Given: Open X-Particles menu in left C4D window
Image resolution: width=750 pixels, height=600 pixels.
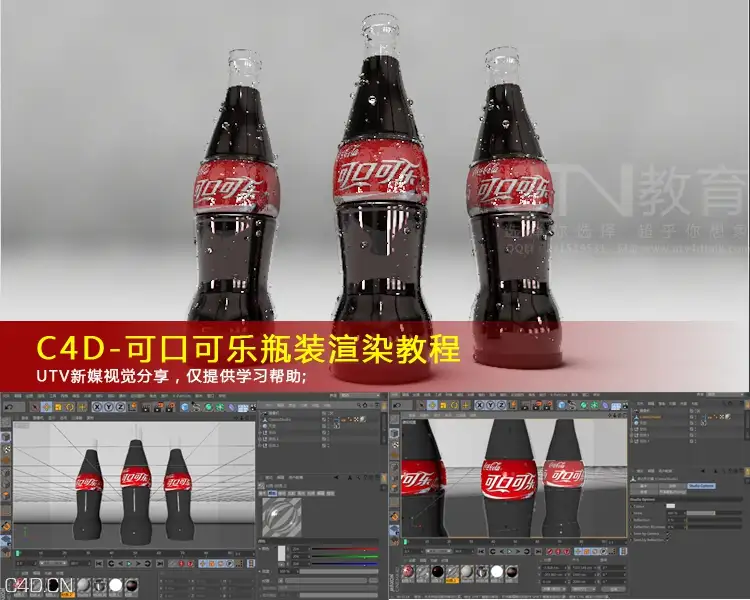Looking at the screenshot, I should [181, 396].
